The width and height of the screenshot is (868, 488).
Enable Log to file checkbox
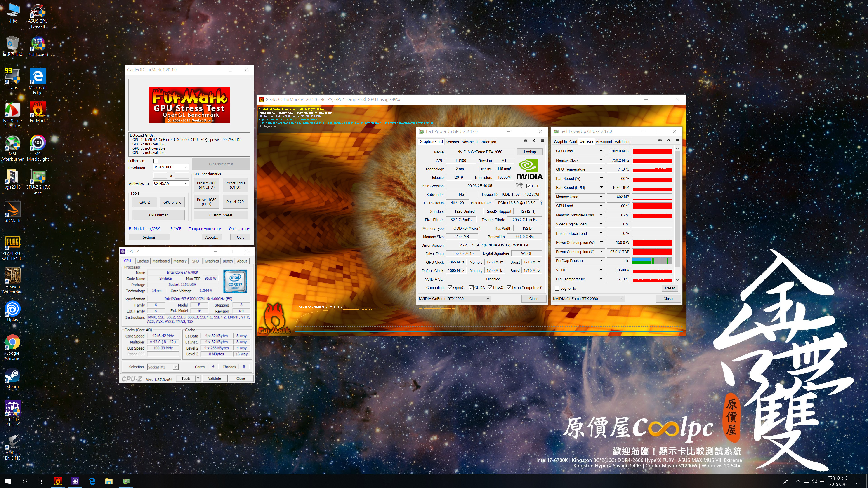click(x=557, y=288)
